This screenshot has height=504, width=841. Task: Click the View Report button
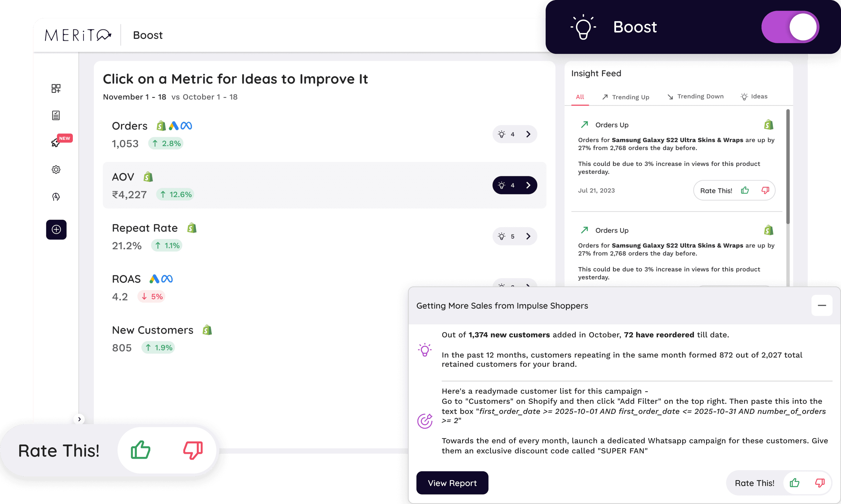(x=452, y=483)
